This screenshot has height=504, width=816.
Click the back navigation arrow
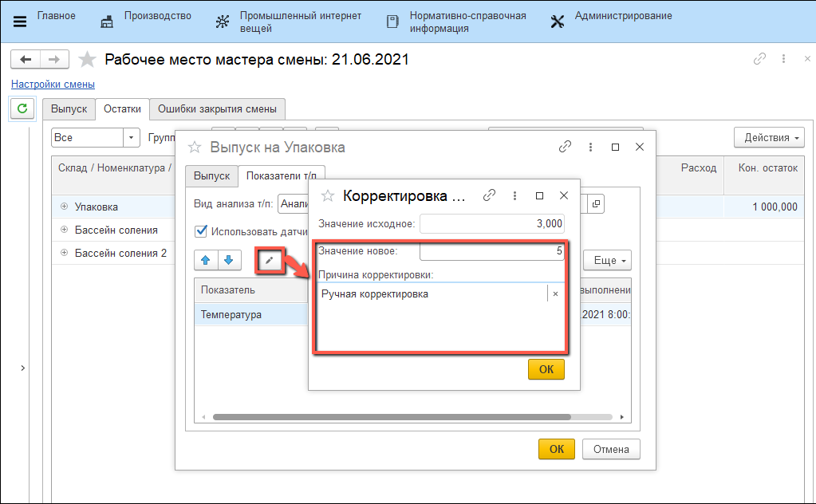point(26,60)
